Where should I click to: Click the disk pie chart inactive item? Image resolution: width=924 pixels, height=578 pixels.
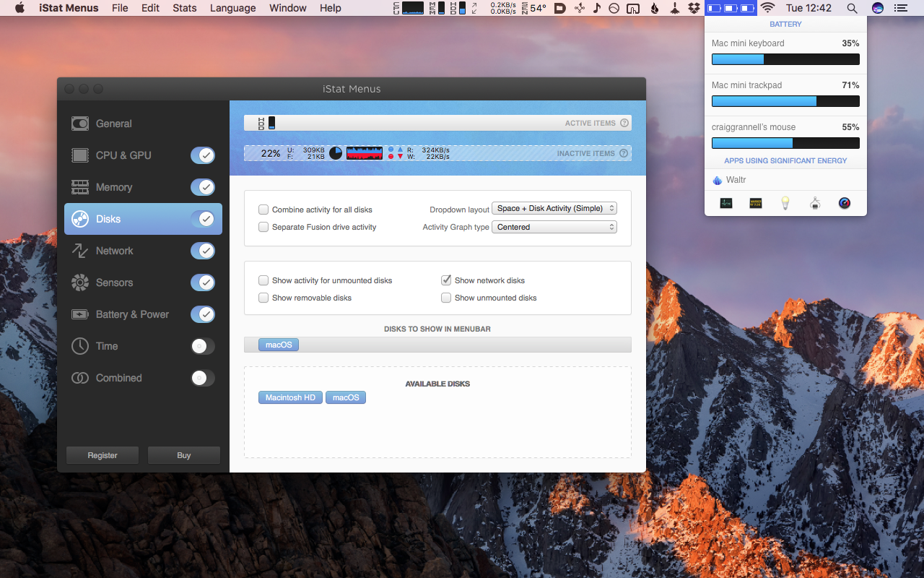tap(336, 153)
